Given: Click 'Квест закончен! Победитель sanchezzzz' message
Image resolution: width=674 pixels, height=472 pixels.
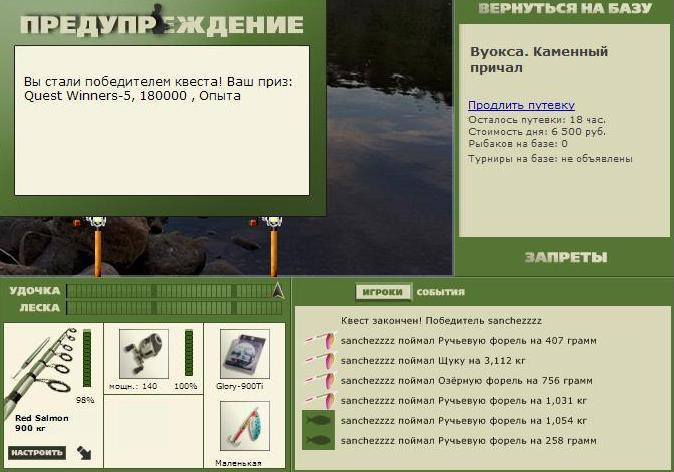Looking at the screenshot, I should coord(441,321).
